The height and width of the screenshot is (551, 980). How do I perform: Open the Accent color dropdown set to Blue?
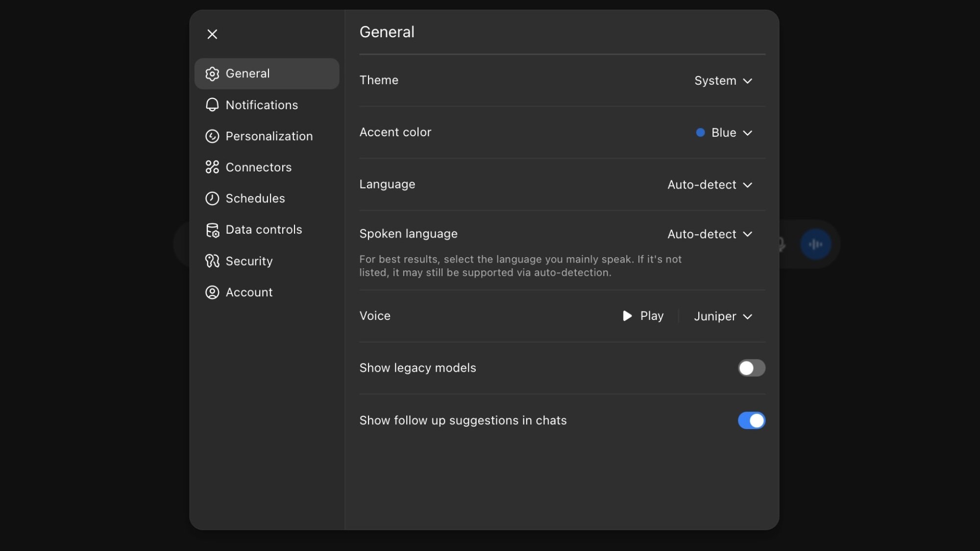point(724,133)
